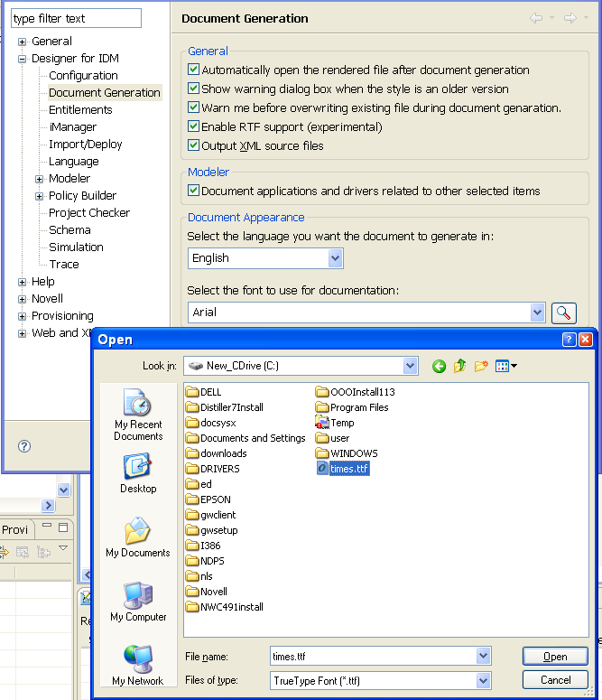The height and width of the screenshot is (700, 602).
Task: Select the Documents and Settings folder
Action: click(x=245, y=438)
